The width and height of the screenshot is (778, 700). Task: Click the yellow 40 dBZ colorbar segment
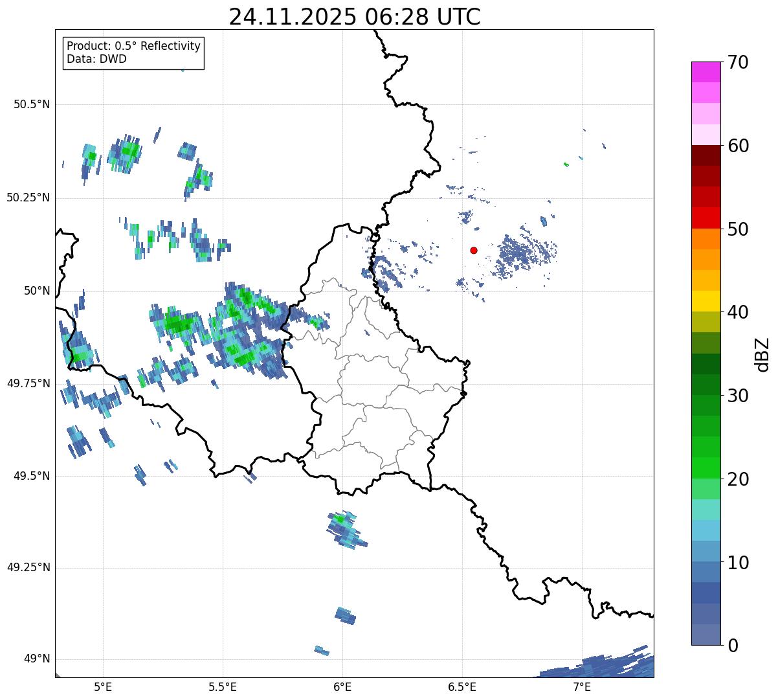tap(707, 301)
